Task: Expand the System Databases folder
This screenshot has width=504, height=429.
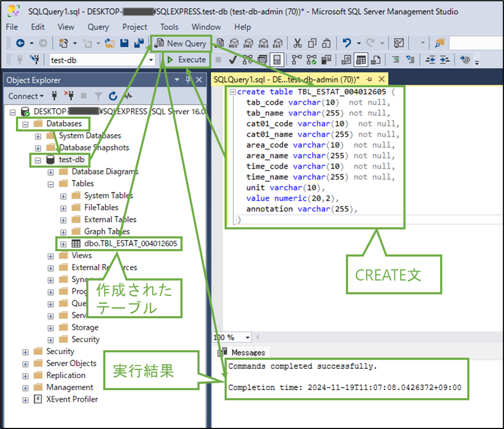Action: coord(38,136)
